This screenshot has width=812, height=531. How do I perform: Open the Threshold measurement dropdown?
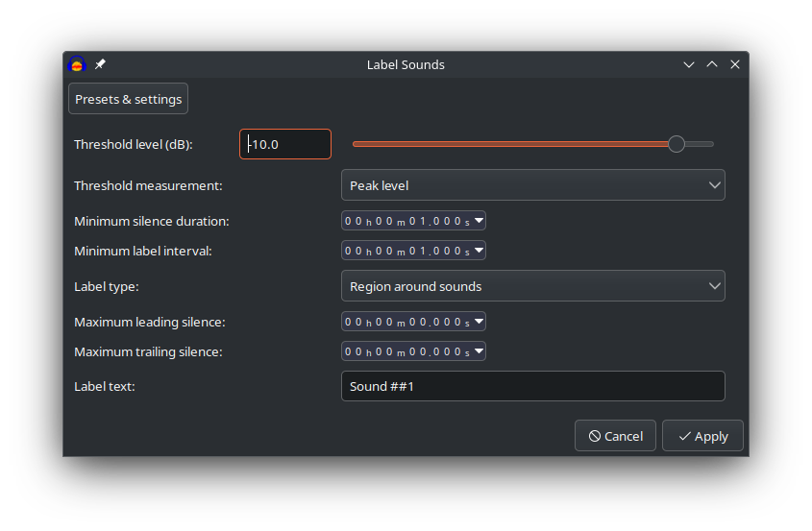(x=532, y=185)
